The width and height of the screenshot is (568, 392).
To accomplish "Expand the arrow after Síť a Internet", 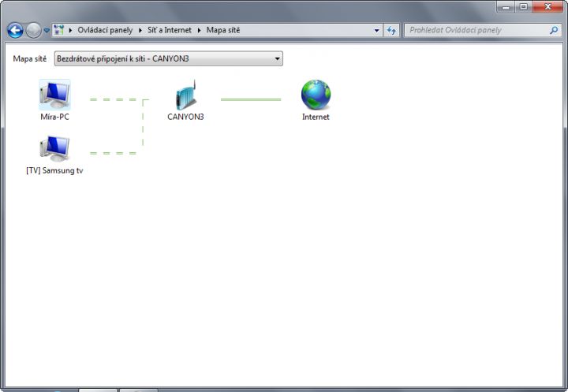I will coord(199,31).
